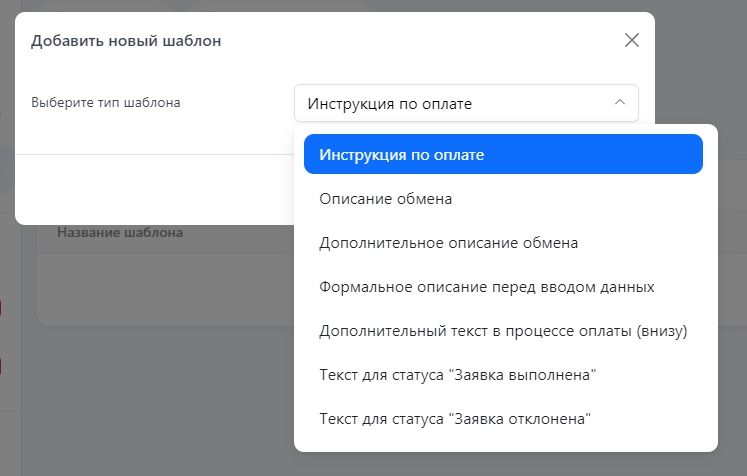Select Формальное описание перед вводом данных
747x476 pixels.
coord(487,287)
